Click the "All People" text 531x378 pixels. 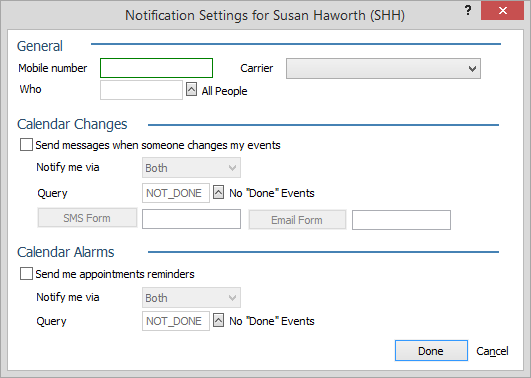pyautogui.click(x=224, y=91)
